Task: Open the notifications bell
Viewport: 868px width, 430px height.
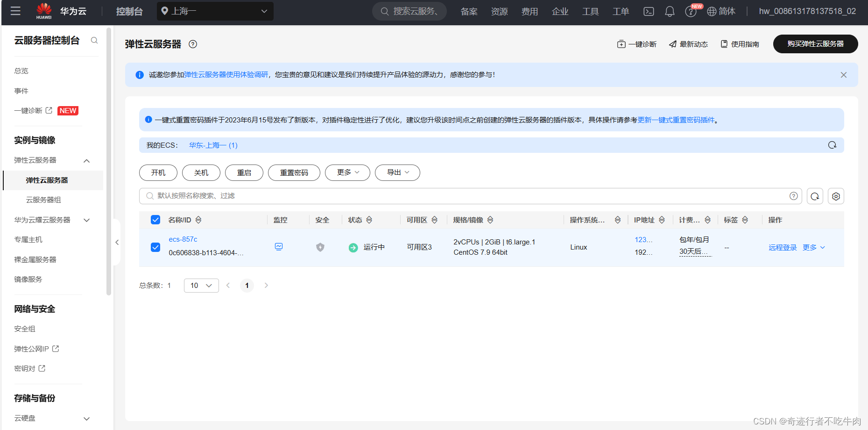Action: [x=670, y=11]
